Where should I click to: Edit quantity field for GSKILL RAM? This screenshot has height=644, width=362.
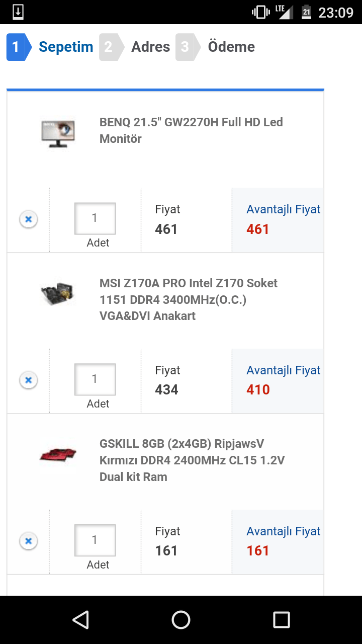pos(95,540)
